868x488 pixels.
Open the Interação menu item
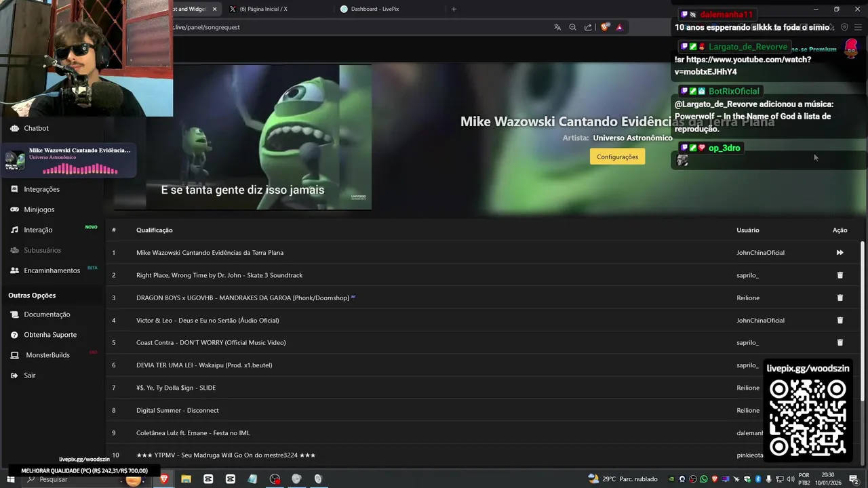click(x=38, y=230)
